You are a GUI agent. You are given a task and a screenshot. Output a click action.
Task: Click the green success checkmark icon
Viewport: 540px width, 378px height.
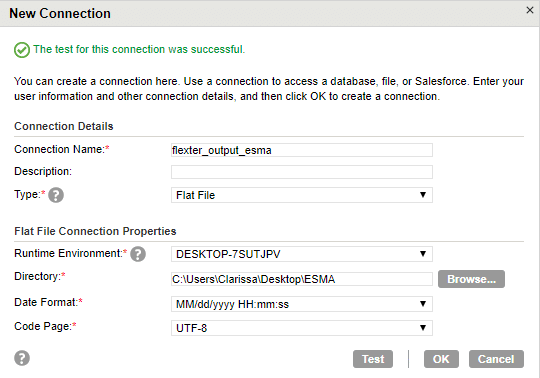coord(22,50)
